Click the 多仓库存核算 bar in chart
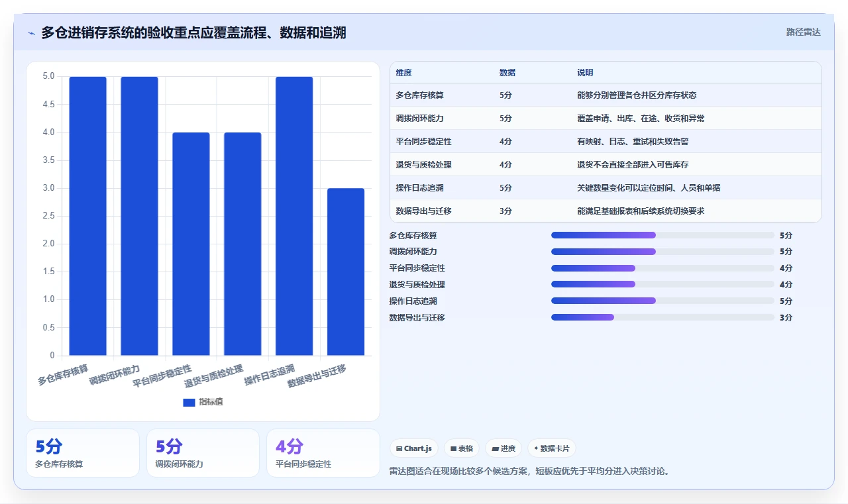 [87, 216]
